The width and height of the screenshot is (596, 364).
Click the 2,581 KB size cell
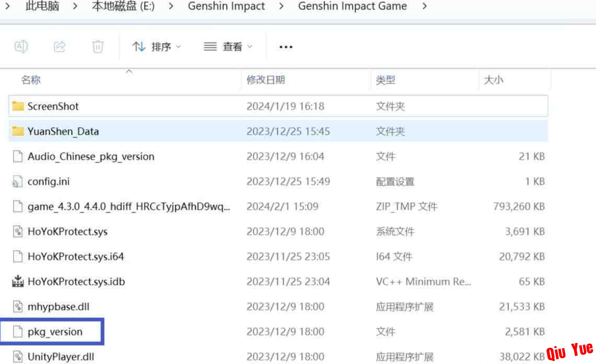pos(525,331)
